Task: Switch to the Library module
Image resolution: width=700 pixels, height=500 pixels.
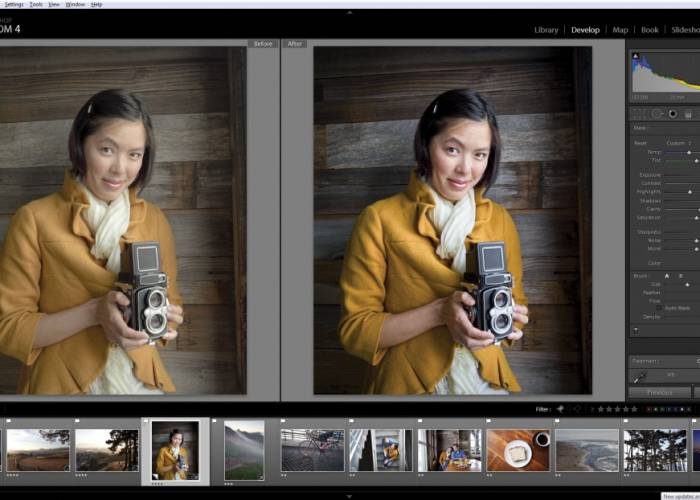Action: [546, 30]
